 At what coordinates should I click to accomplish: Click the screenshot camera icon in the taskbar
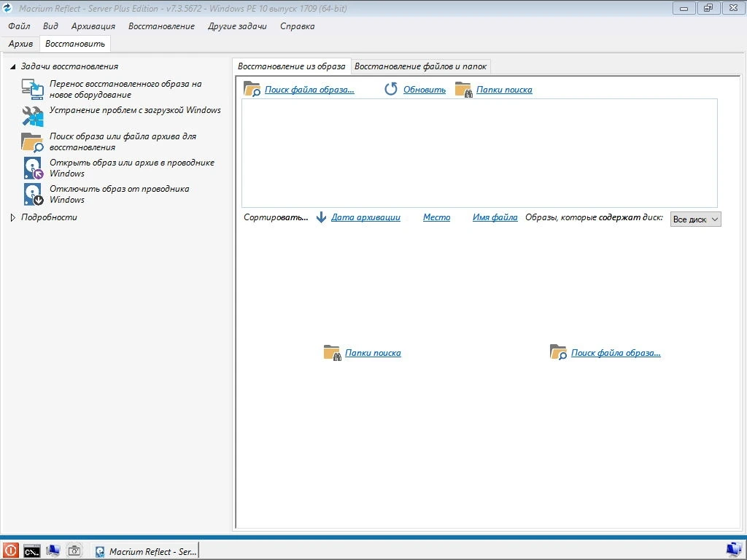[x=74, y=551]
